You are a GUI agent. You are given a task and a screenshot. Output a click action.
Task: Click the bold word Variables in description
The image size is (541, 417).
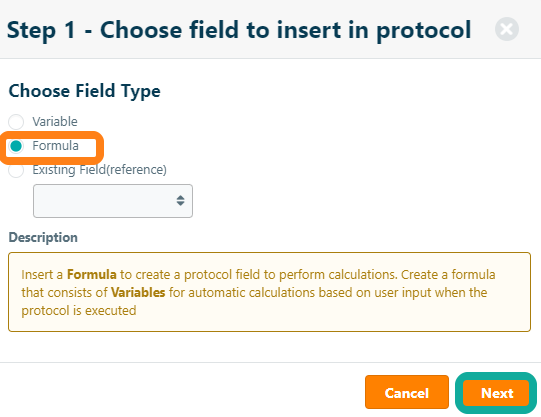[x=138, y=292]
